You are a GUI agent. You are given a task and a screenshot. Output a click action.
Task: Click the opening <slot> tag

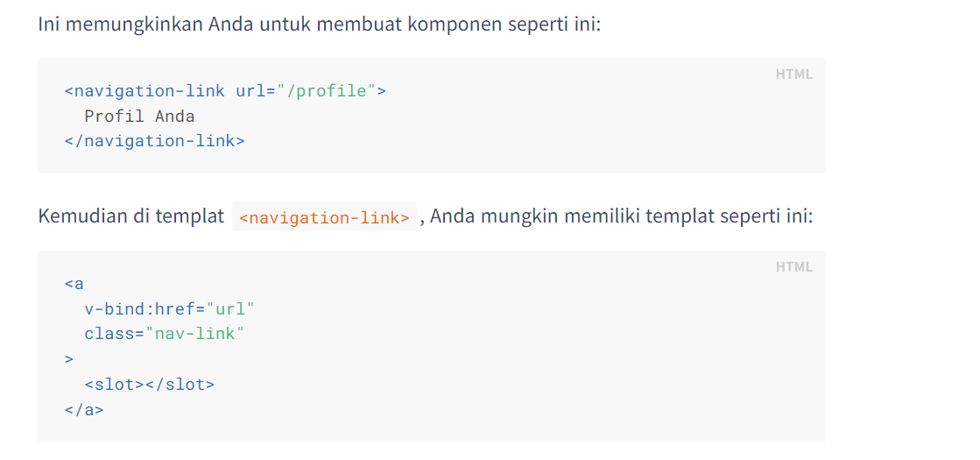point(114,384)
